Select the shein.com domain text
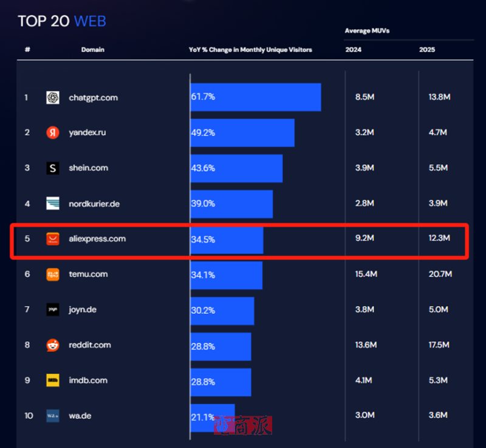Viewport: 486px width, 448px height. point(88,168)
